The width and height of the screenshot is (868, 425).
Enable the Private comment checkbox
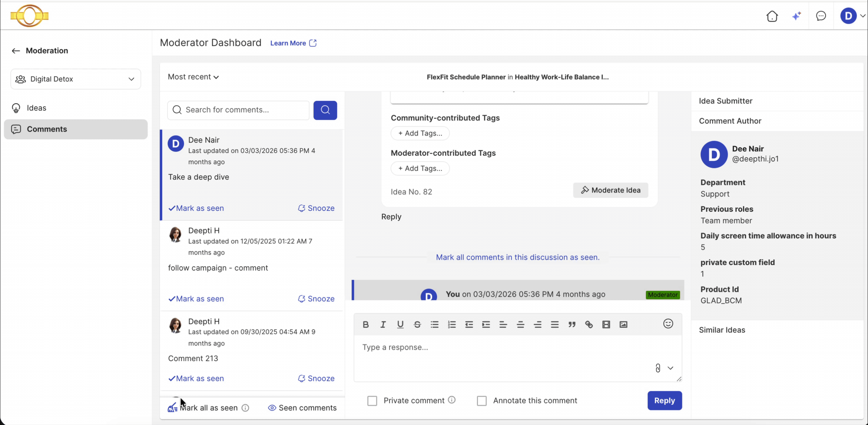click(x=372, y=401)
